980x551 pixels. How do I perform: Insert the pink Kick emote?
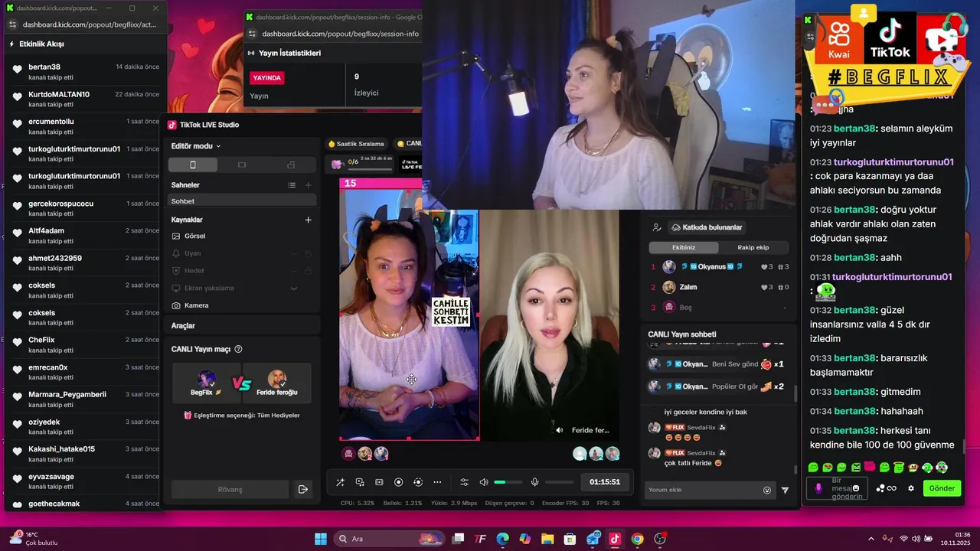[870, 467]
